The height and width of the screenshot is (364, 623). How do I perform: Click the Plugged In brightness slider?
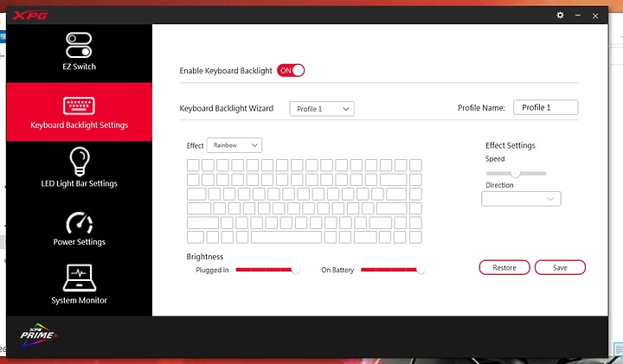click(x=267, y=270)
